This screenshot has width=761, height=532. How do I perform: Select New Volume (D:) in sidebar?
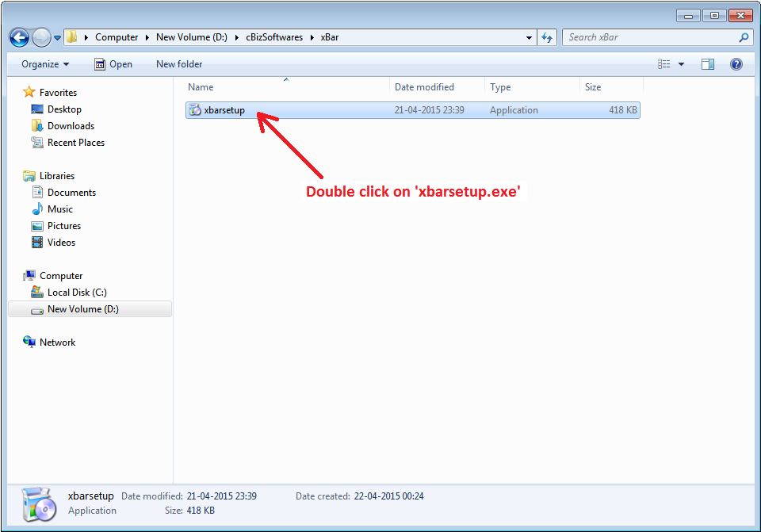(x=90, y=309)
